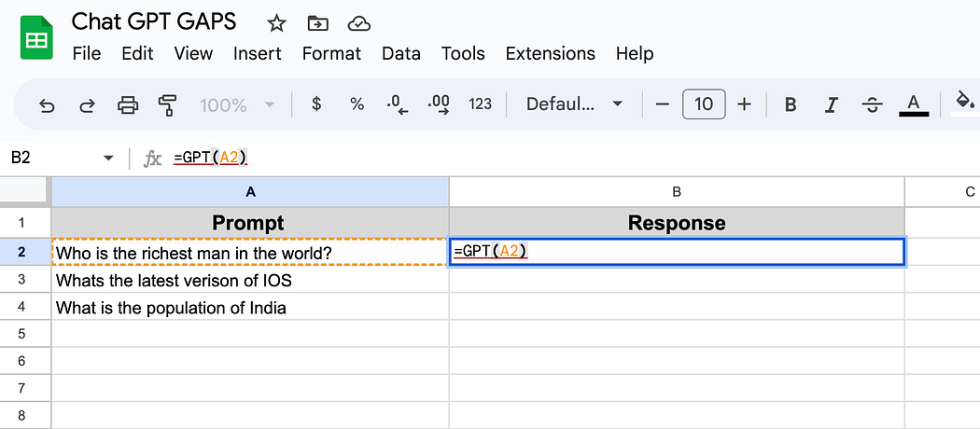Click the select-all corner box

coord(25,192)
